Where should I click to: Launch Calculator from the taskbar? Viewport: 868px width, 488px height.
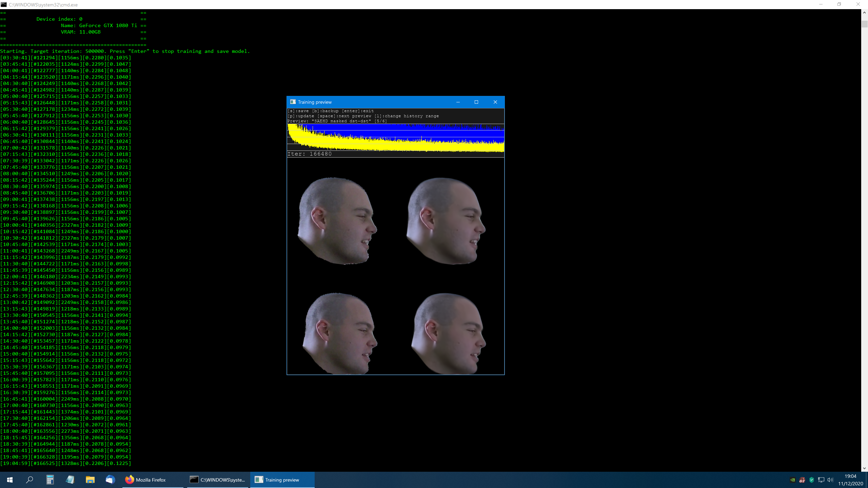50,480
